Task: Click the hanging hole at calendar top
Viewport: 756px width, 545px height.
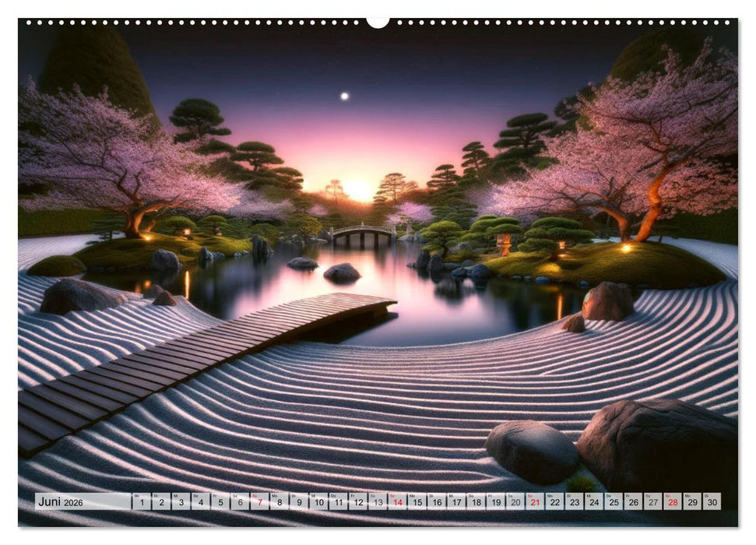Action: coord(378,22)
